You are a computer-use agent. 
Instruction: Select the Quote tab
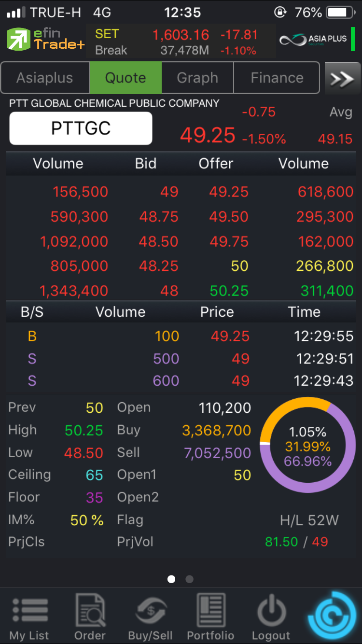pyautogui.click(x=125, y=78)
